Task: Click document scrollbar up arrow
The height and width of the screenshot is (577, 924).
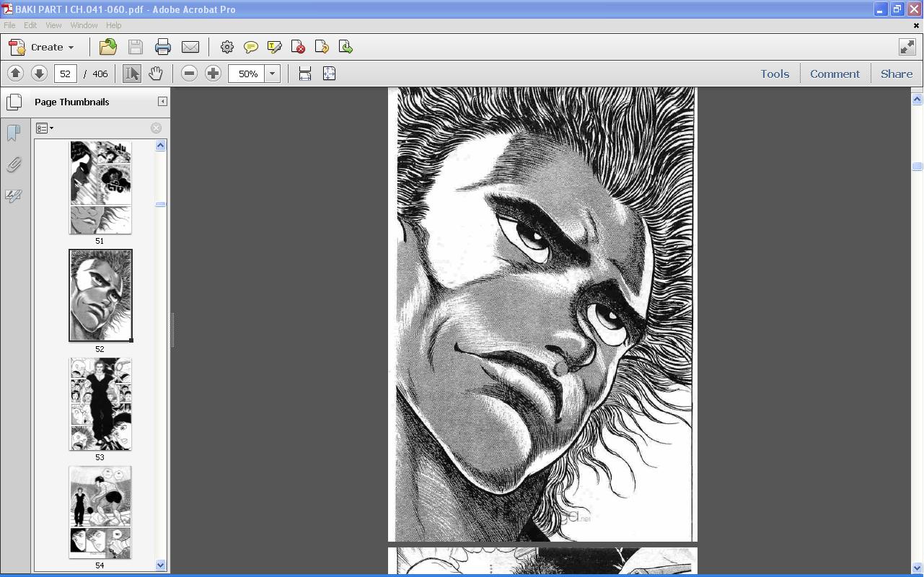Action: pyautogui.click(x=918, y=99)
